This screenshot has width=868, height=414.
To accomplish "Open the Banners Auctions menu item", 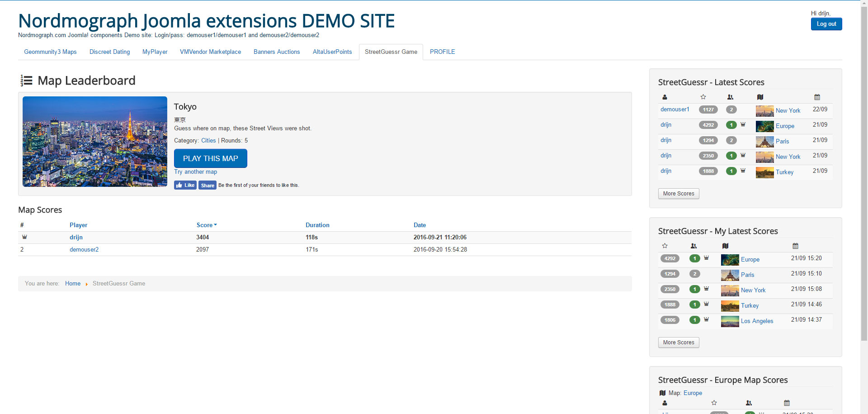I will tap(277, 52).
